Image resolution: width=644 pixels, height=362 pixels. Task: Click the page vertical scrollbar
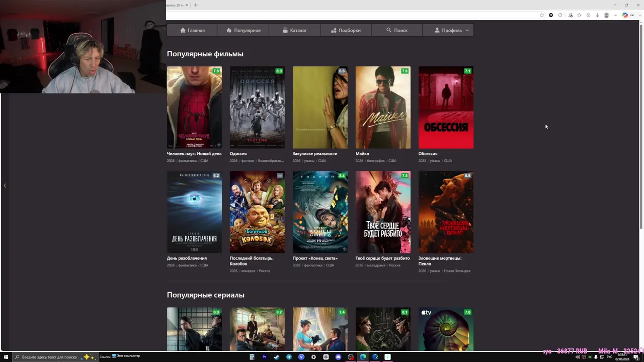(641, 126)
